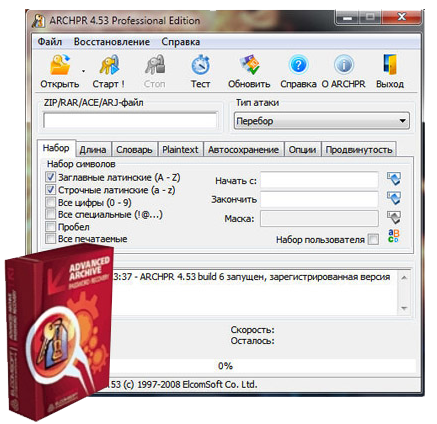Exit using the Выход door icon
Viewport: 437px width, 424px height.
point(390,65)
